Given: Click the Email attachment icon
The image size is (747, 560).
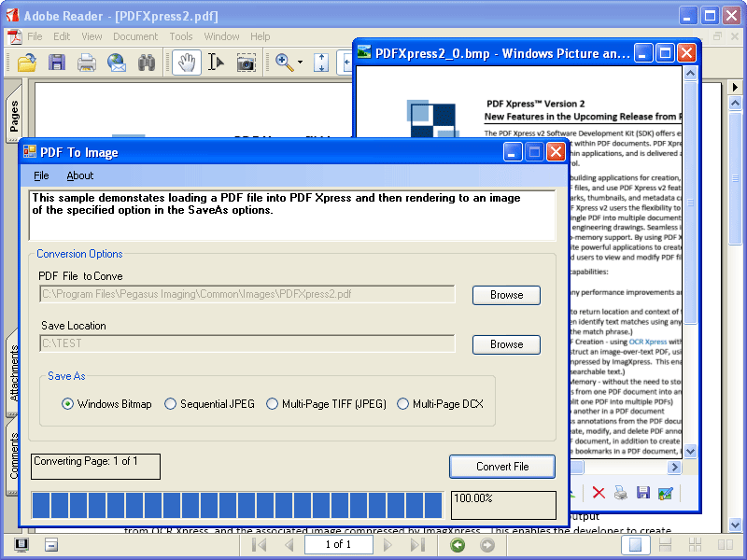Looking at the screenshot, I should (x=117, y=62).
